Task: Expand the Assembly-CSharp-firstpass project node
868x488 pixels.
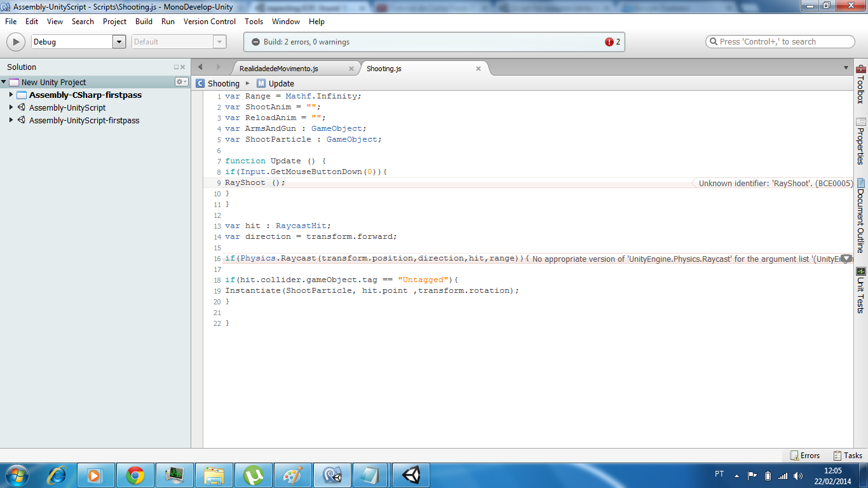Action: tap(11, 95)
